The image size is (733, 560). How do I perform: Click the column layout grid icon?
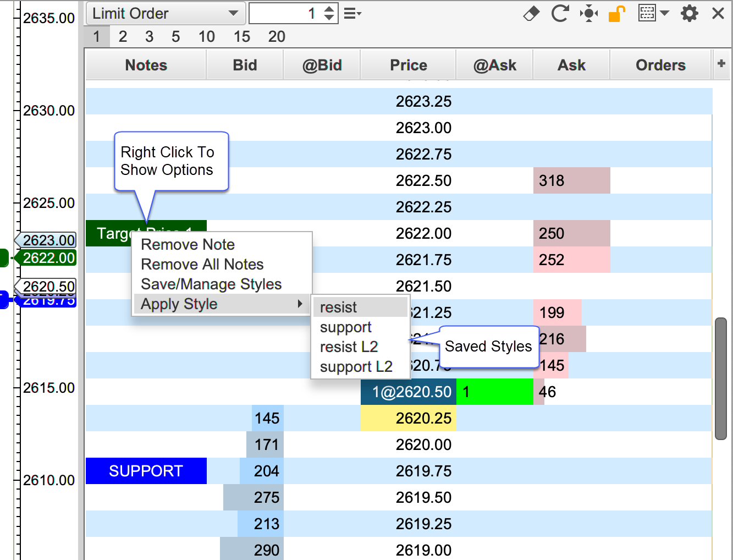[x=647, y=13]
